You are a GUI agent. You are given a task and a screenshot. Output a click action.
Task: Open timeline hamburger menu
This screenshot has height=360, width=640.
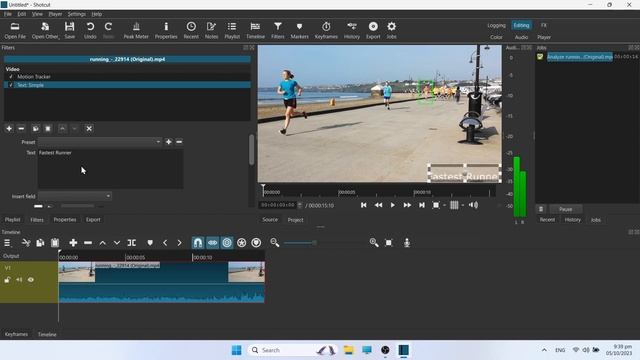click(7, 243)
